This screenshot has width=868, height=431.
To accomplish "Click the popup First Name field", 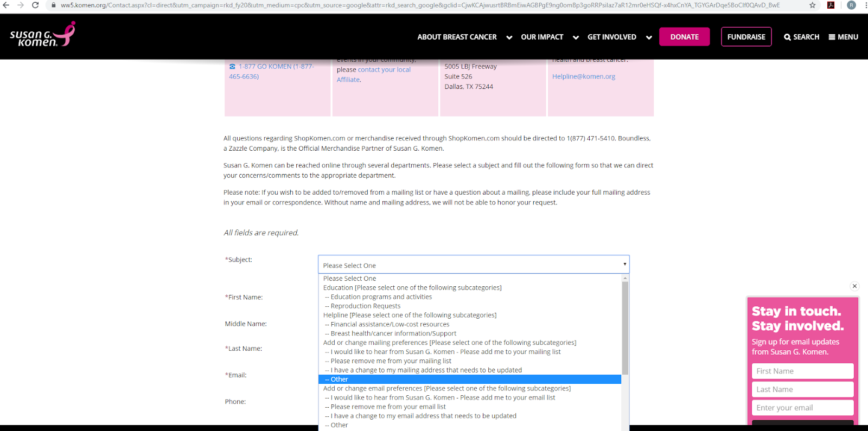I will click(x=802, y=371).
